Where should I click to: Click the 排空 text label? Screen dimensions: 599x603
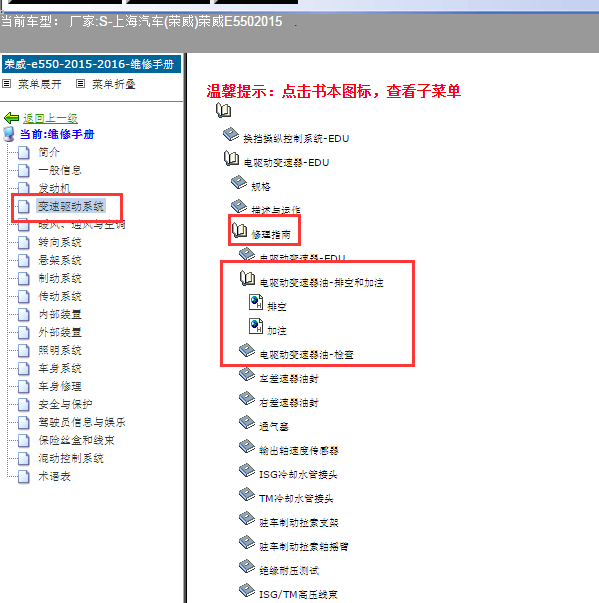pyautogui.click(x=277, y=307)
